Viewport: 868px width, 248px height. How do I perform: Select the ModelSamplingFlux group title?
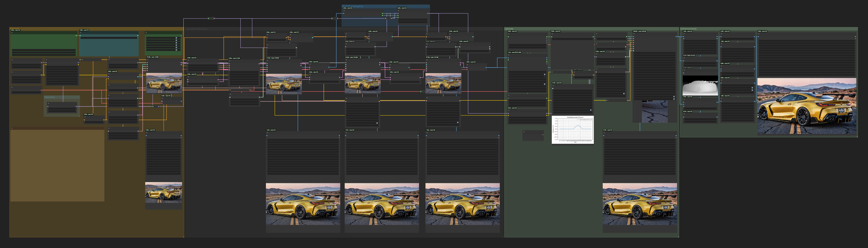pyautogui.click(x=353, y=6)
